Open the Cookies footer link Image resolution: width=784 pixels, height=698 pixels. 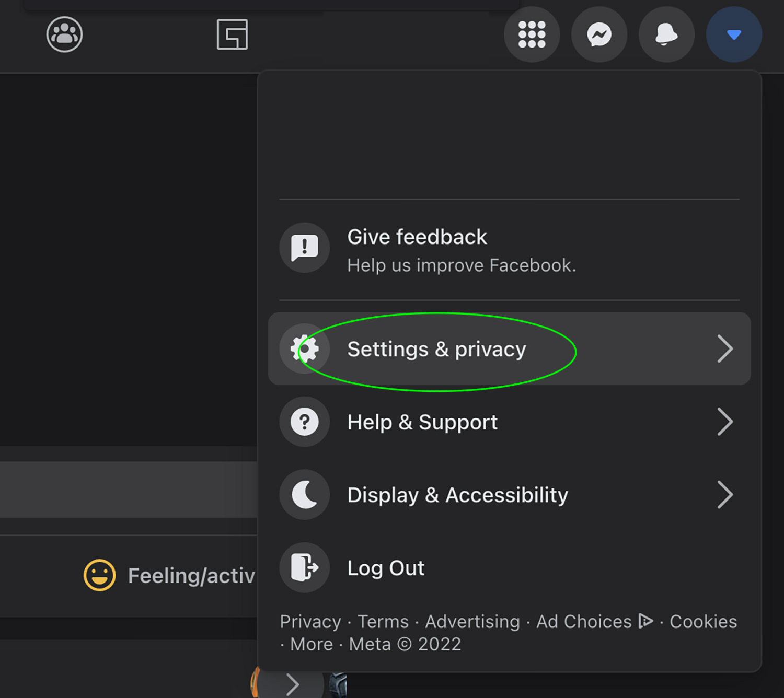pyautogui.click(x=703, y=622)
